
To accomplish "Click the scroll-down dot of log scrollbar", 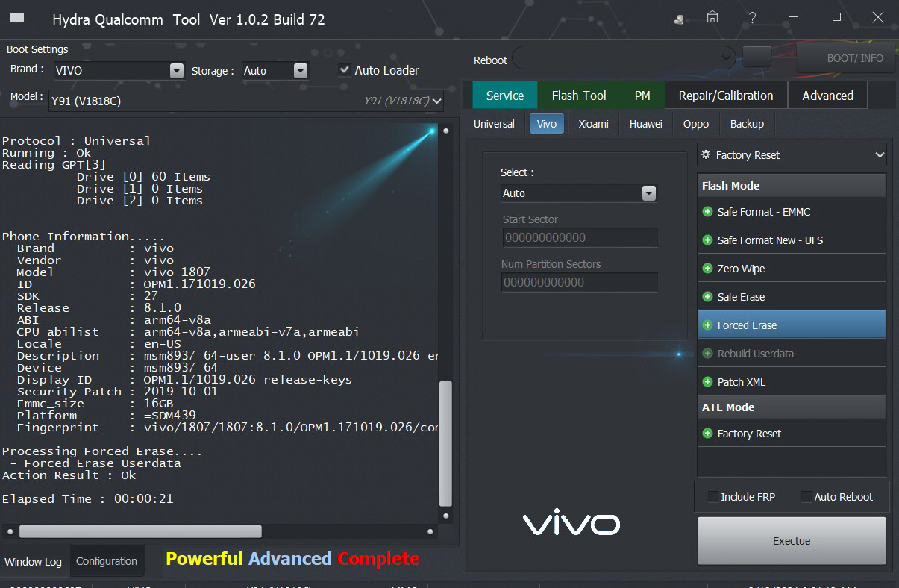I will pos(446,515).
